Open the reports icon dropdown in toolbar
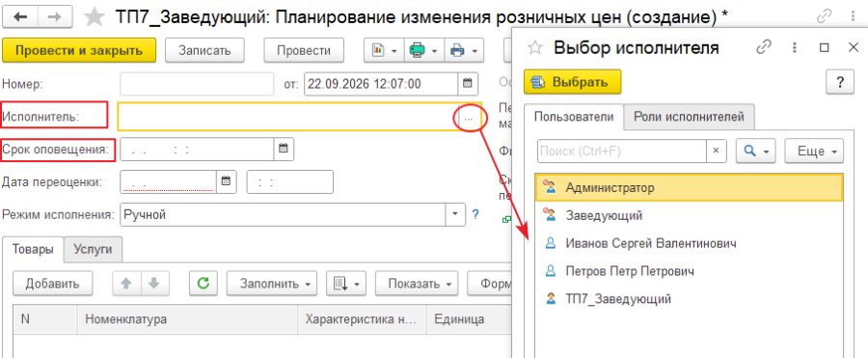 [x=384, y=50]
